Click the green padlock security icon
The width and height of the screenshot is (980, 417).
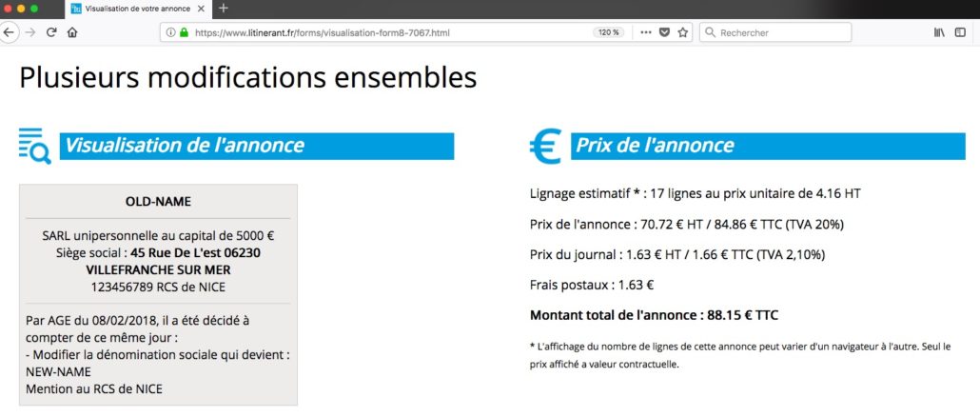(x=183, y=32)
